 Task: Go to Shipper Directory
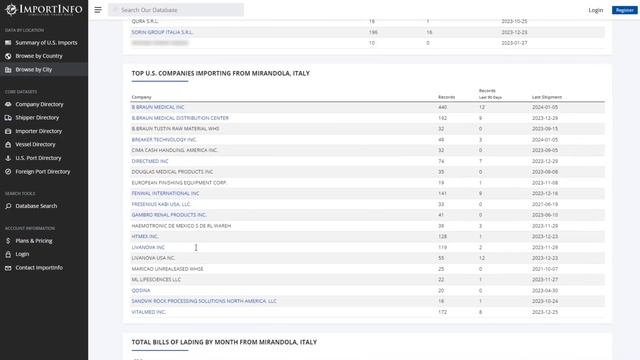click(x=37, y=118)
